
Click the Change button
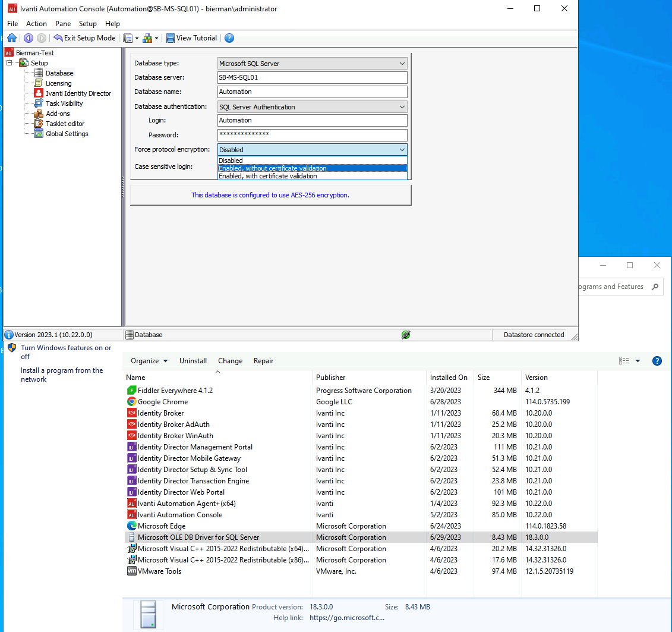(x=230, y=361)
